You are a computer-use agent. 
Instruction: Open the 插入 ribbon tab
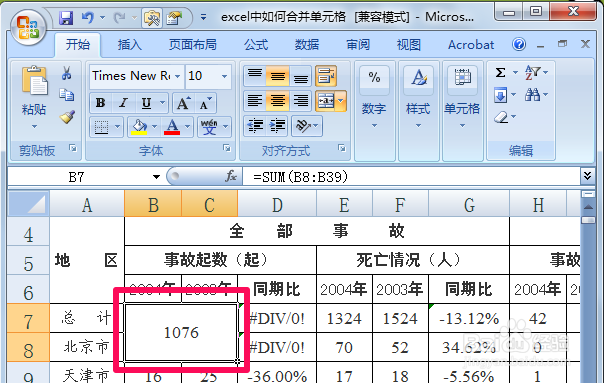tap(129, 45)
